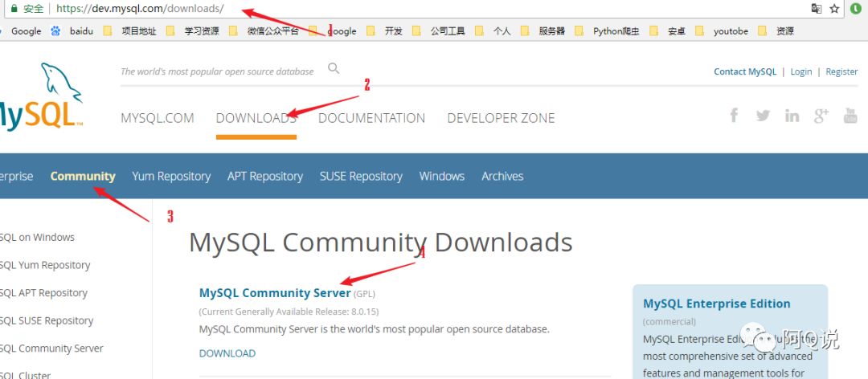Open the 项目地址 bookmark folder
This screenshot has height=379, width=868.
coord(129,31)
